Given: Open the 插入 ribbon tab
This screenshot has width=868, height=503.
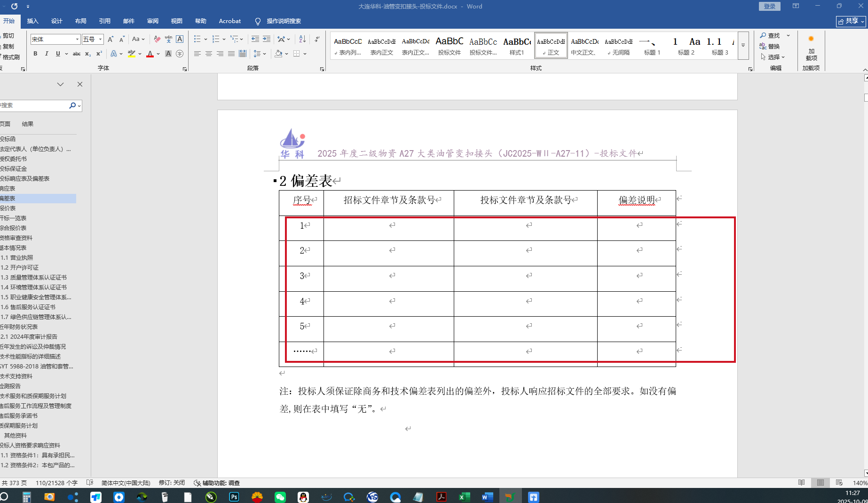Looking at the screenshot, I should coord(33,21).
